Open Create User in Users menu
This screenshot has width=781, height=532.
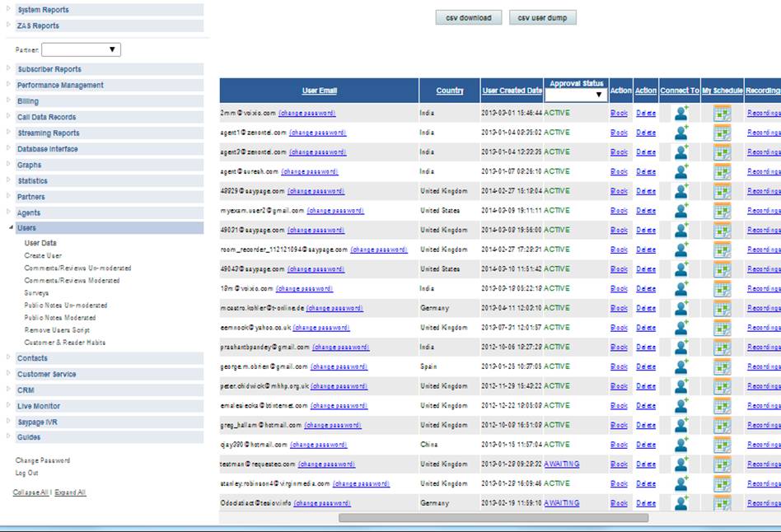(43, 256)
